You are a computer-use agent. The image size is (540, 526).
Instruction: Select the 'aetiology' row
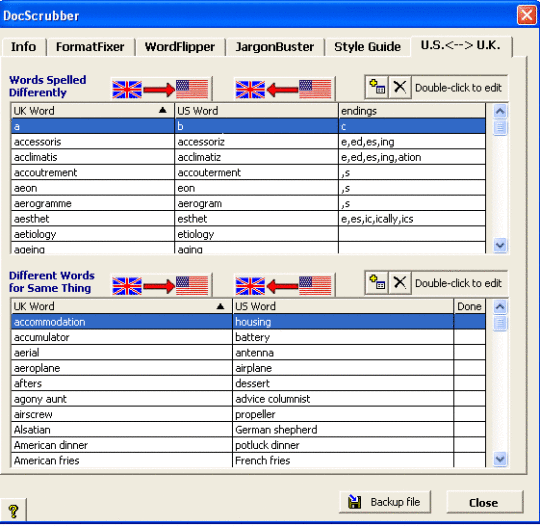[248, 234]
